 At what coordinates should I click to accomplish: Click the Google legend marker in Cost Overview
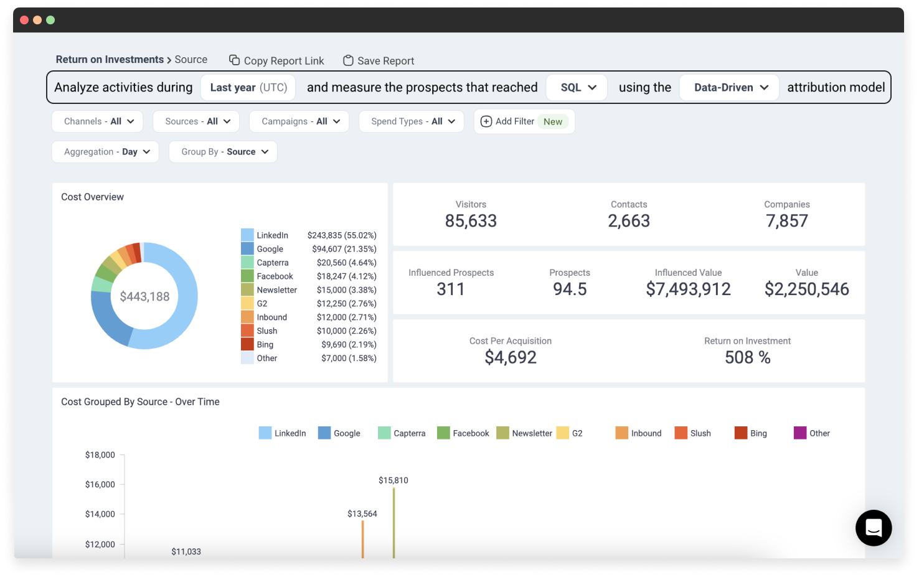point(247,248)
